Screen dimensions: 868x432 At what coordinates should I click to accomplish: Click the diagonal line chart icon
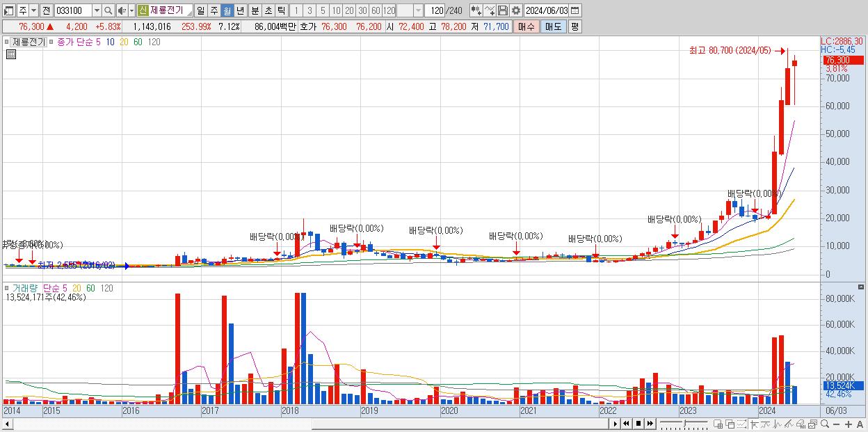[x=789, y=424]
